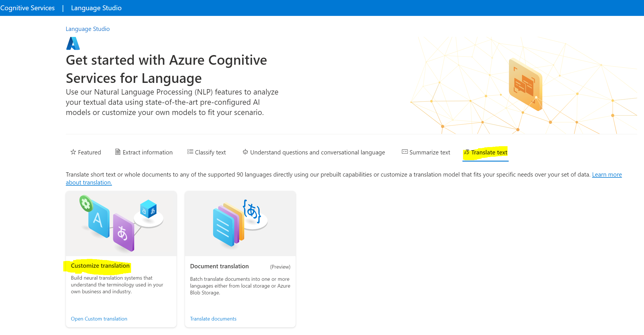Click the conversational language chat icon

coord(245,152)
